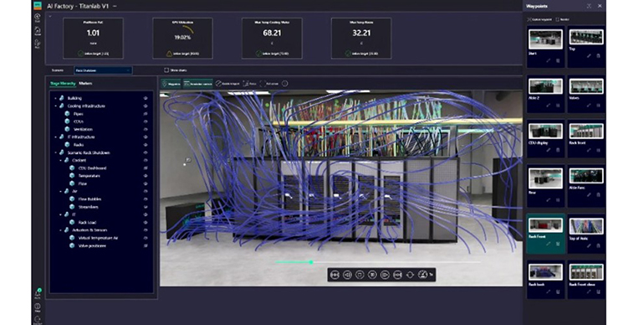The height and width of the screenshot is (325, 644).
Task: Click the app logo icon at sidebar top
Action: [x=38, y=5]
